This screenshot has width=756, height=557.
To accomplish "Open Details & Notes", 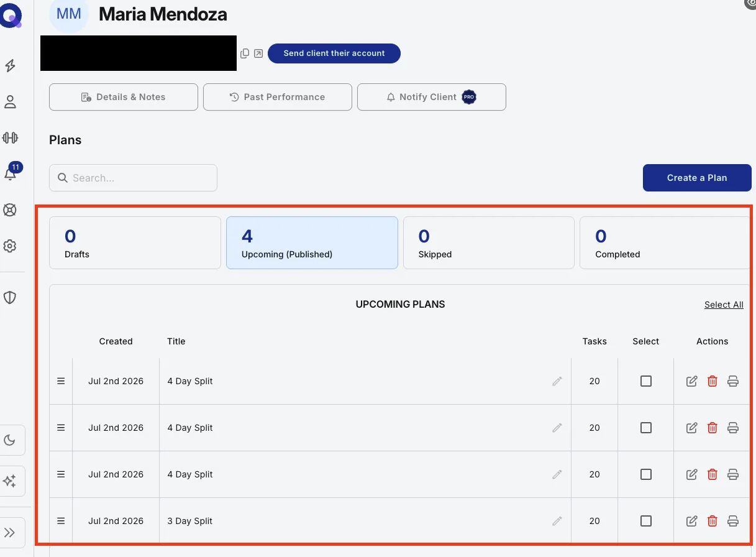I will (124, 97).
